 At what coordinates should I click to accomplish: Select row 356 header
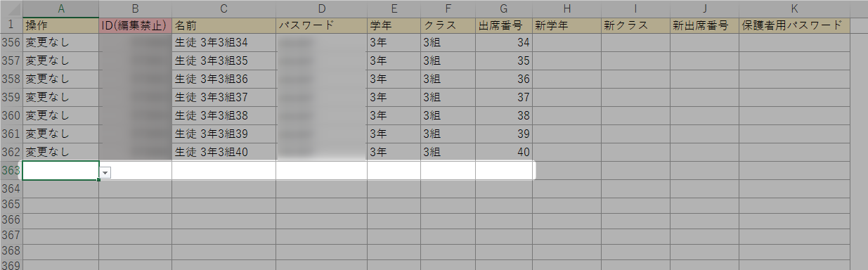[11, 43]
